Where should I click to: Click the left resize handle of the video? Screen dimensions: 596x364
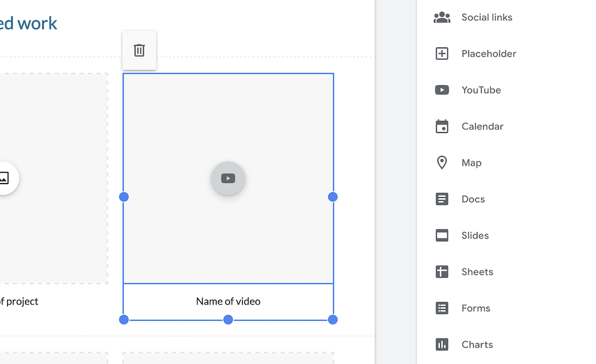(x=124, y=197)
